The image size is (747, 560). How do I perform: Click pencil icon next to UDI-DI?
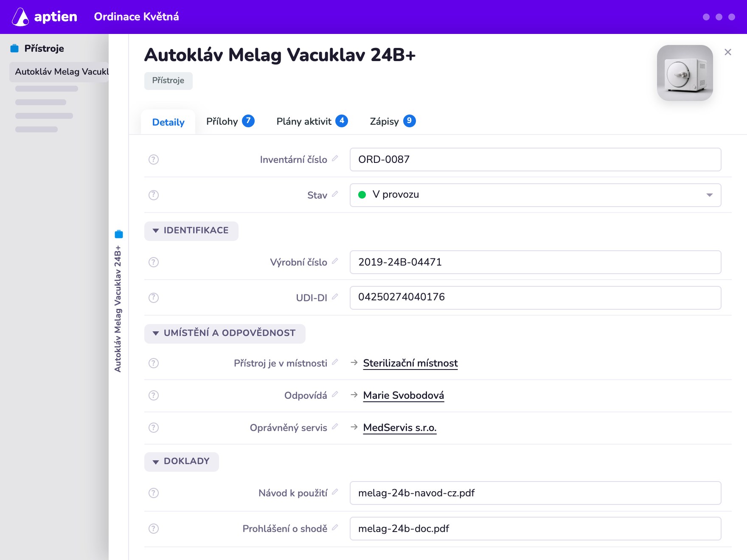click(x=335, y=297)
